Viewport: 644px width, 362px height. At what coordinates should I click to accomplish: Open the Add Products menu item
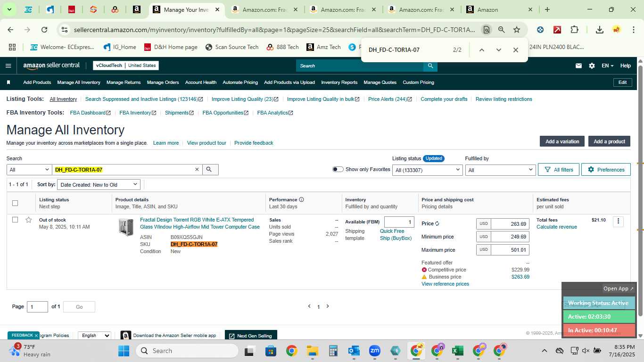(x=37, y=82)
